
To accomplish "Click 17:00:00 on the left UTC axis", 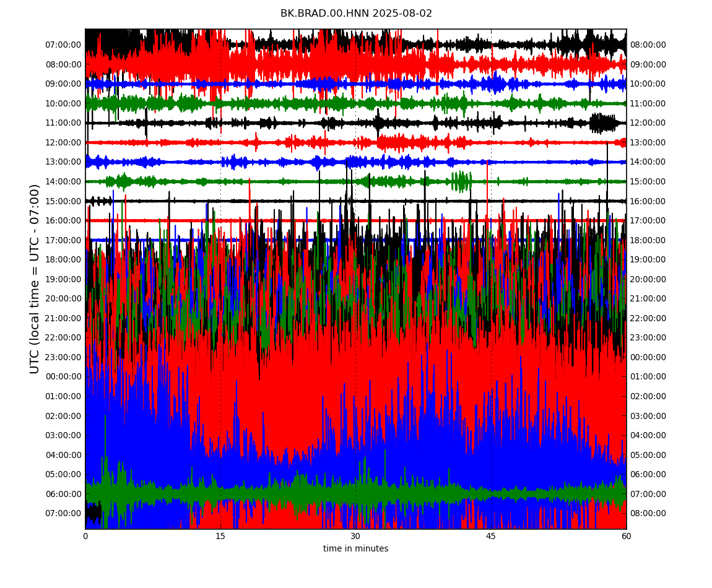I will pos(63,240).
